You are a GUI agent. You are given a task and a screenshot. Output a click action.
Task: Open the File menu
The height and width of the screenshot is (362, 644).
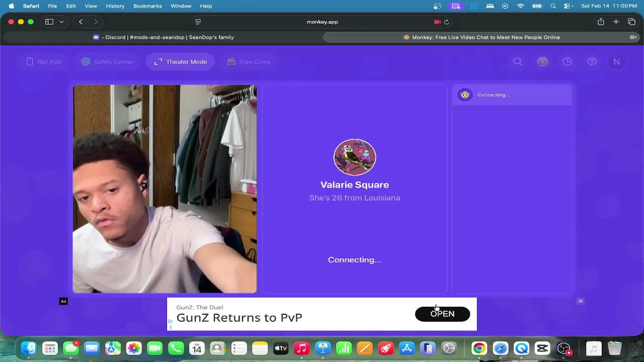(52, 6)
